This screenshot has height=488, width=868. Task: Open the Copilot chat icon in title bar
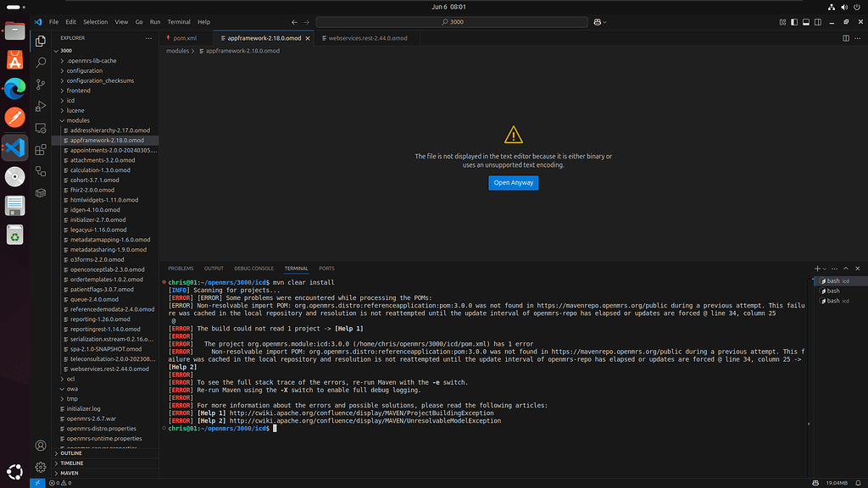[598, 21]
